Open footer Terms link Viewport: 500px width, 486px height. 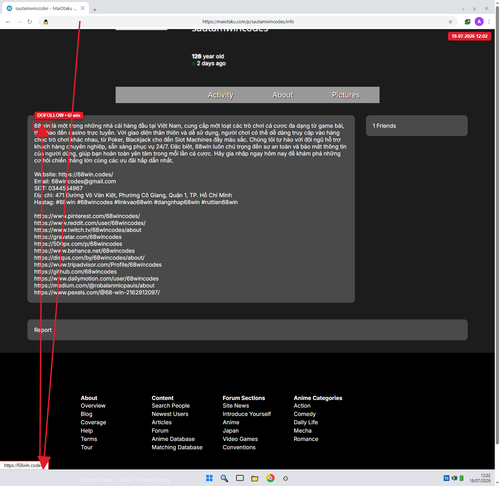tap(89, 439)
